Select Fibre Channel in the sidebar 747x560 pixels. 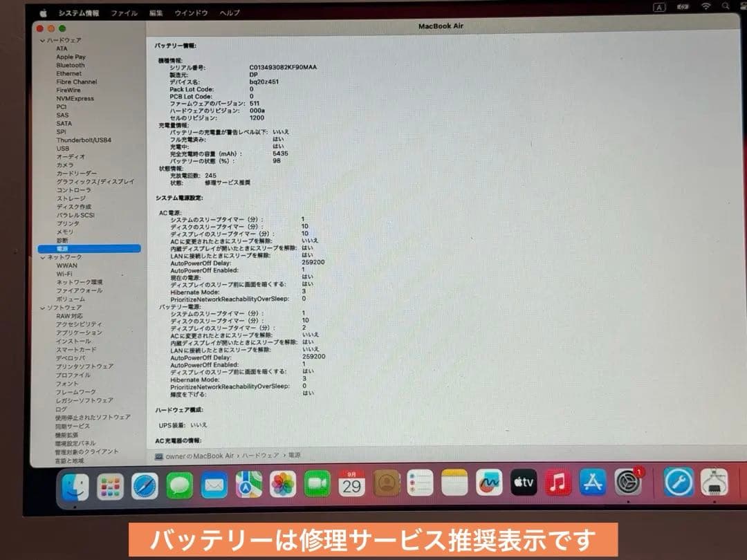77,82
